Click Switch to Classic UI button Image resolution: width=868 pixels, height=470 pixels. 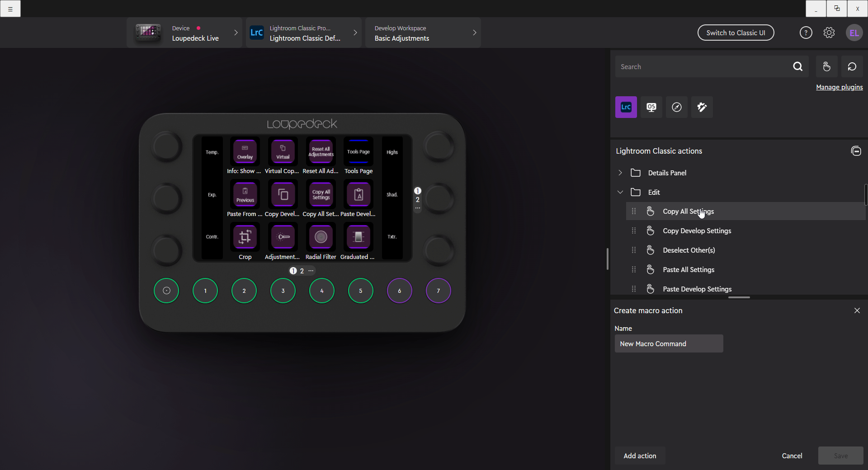tap(736, 33)
